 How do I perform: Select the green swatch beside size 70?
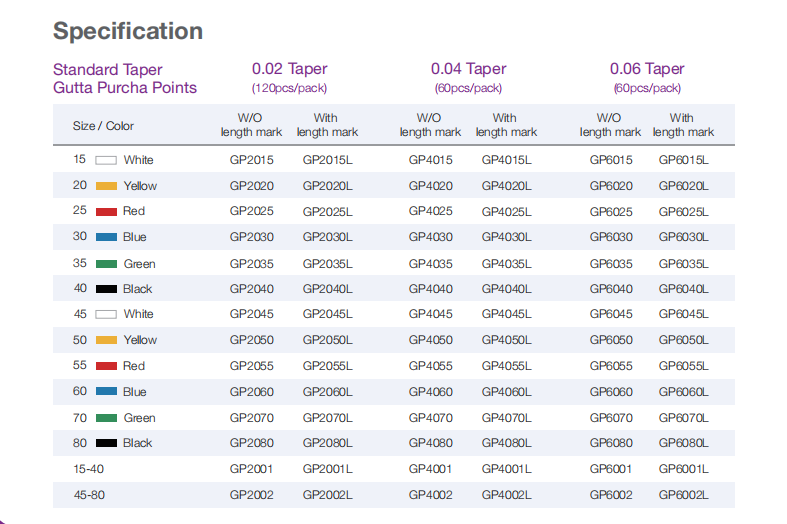pos(106,418)
